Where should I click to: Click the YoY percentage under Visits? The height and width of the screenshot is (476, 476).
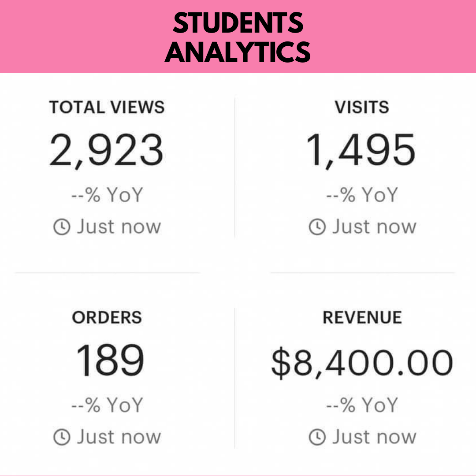coord(362,195)
